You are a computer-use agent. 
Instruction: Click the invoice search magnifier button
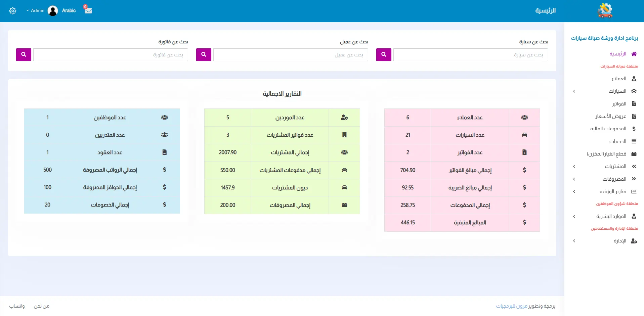24,54
